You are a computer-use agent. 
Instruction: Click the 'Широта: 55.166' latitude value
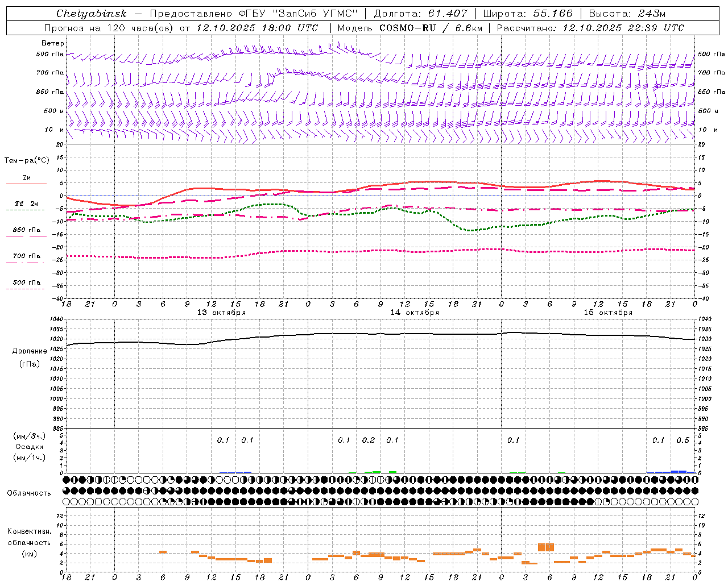coord(527,14)
